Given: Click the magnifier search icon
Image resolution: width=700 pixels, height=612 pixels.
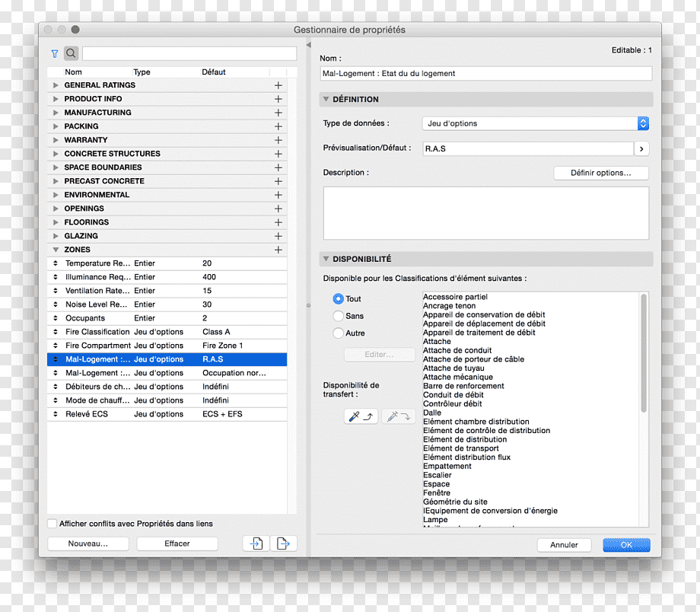Looking at the screenshot, I should pyautogui.click(x=71, y=53).
